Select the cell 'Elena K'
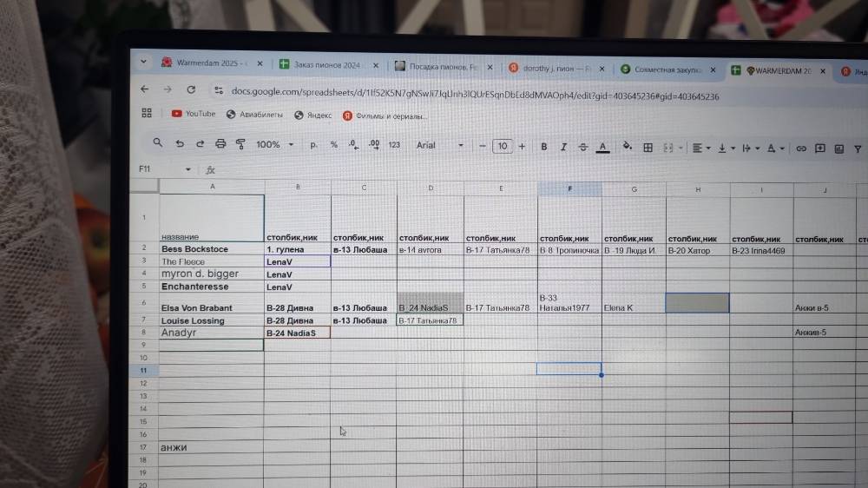868x488 pixels. (x=634, y=303)
